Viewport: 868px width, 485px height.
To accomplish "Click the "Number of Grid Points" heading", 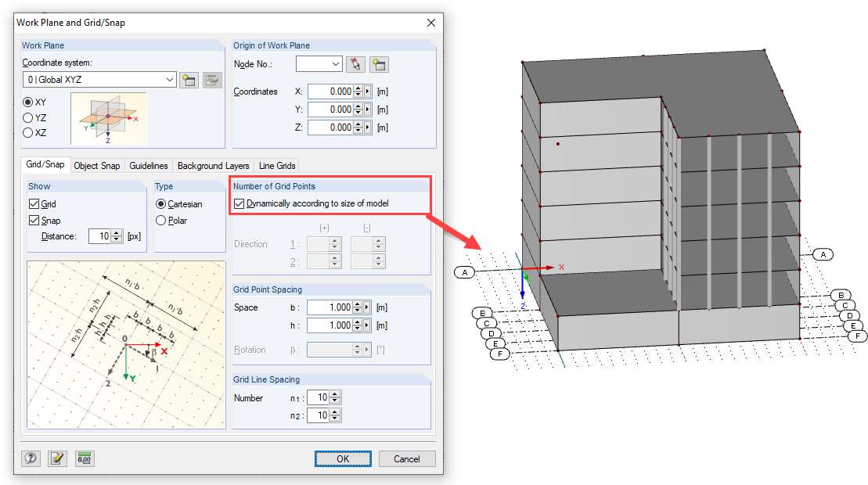I will click(274, 186).
